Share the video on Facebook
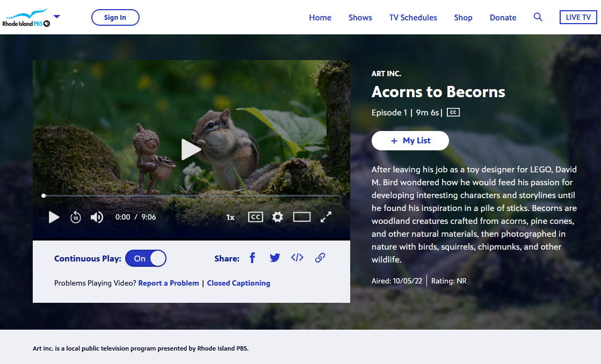601x364 pixels. 252,258
